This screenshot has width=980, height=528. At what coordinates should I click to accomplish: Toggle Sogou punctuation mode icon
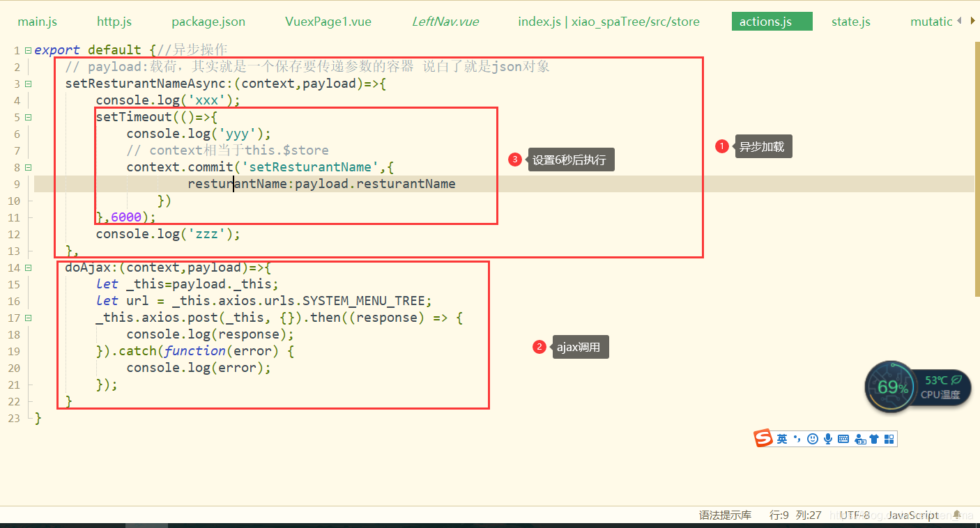(x=797, y=439)
